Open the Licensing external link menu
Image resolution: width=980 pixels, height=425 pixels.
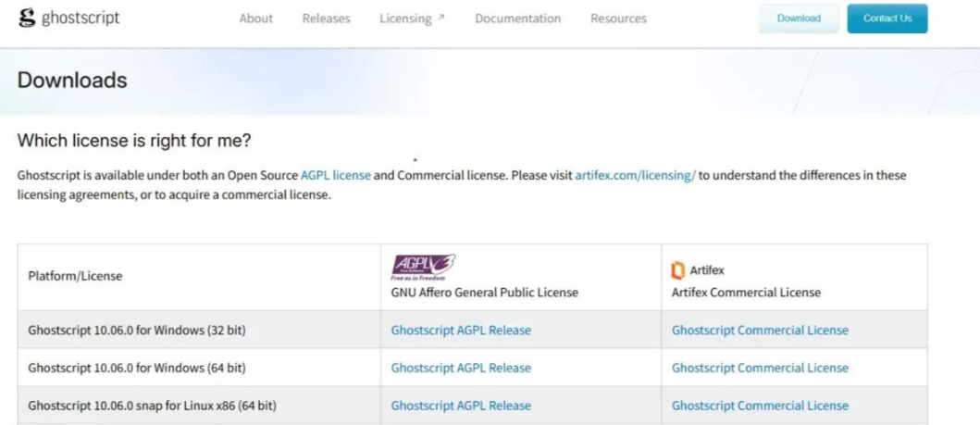[x=412, y=19]
